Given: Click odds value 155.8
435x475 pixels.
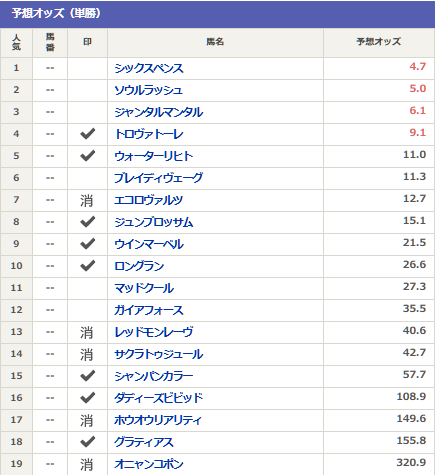Looking at the screenshot, I should coord(411,441).
